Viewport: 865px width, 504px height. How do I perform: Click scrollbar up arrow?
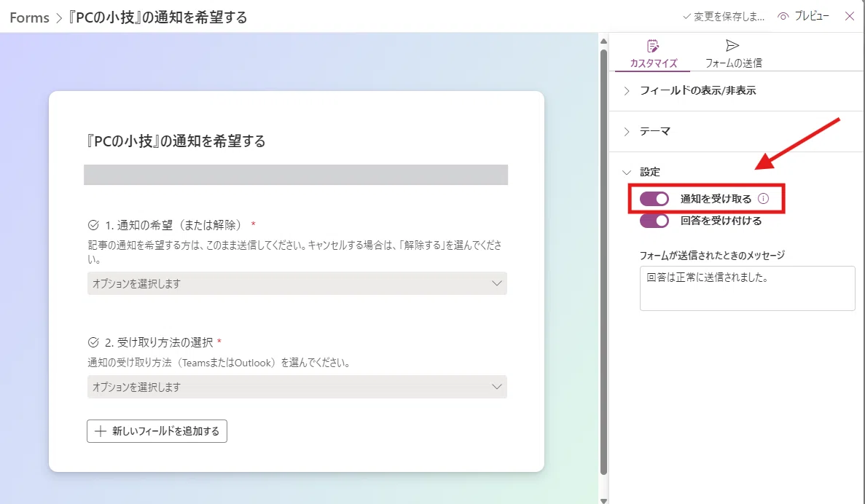click(x=603, y=42)
